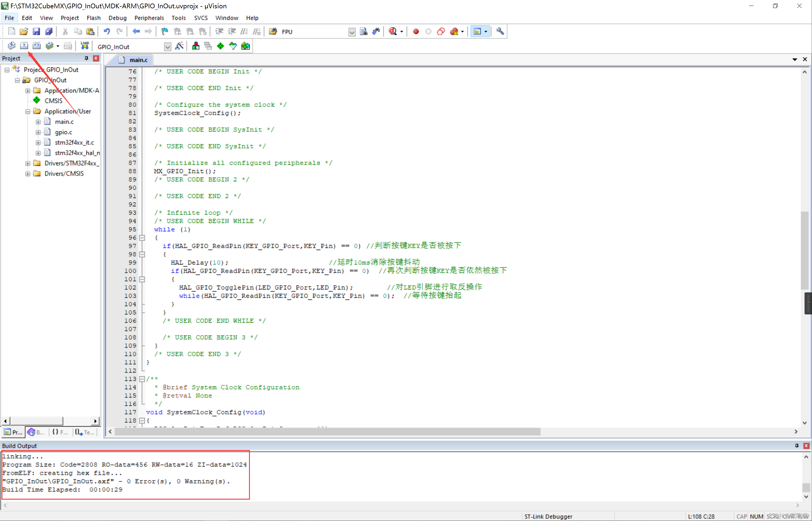This screenshot has width=812, height=521.
Task: Expand Drivers/STM32F4xx folder
Action: tap(28, 164)
